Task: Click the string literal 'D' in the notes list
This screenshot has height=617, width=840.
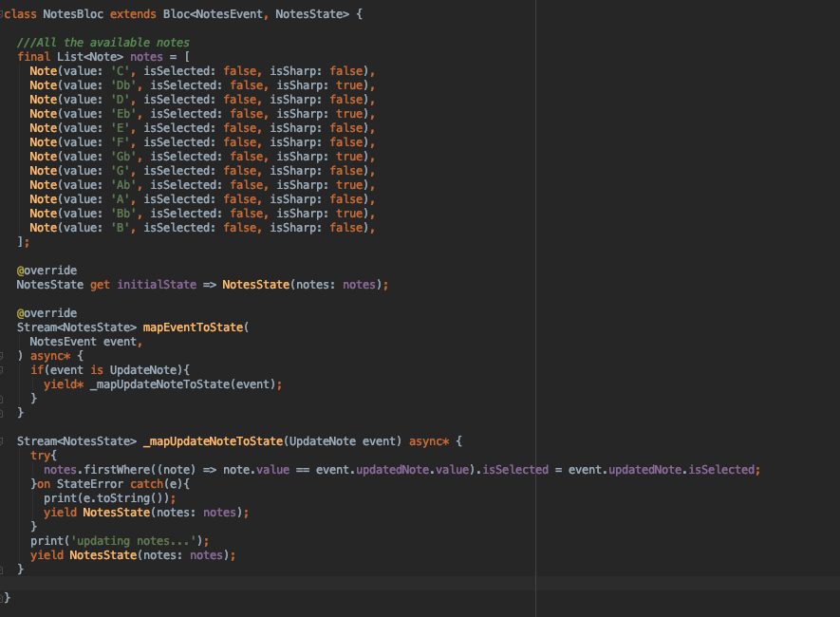Action: [120, 100]
